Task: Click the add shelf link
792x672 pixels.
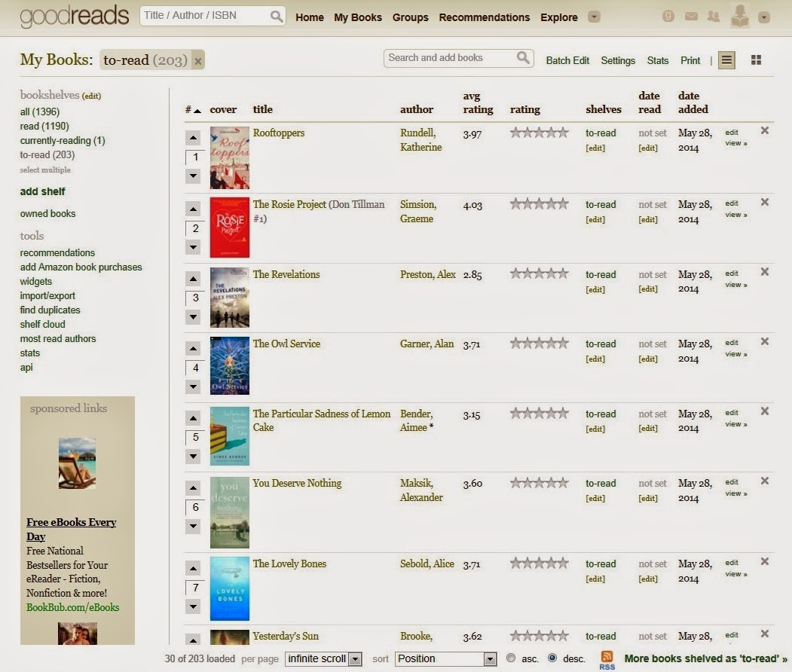Action: [42, 191]
